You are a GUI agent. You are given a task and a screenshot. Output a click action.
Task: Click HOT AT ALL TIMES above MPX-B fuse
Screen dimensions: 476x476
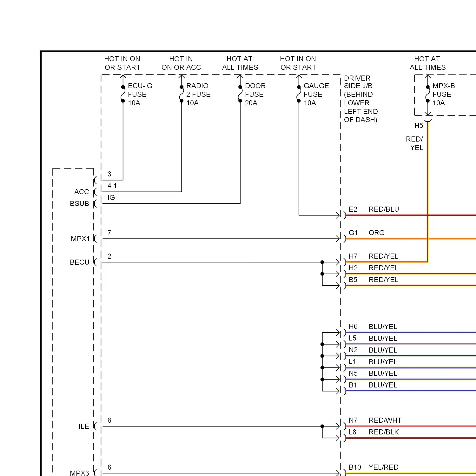[x=427, y=63]
